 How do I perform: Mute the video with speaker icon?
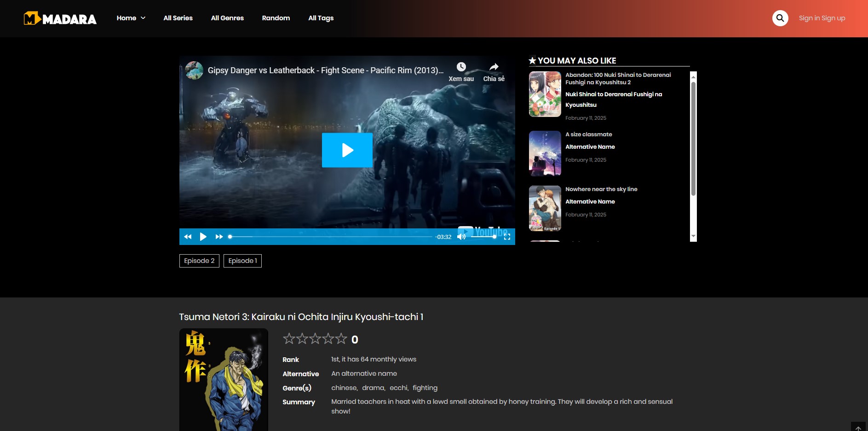[461, 237]
